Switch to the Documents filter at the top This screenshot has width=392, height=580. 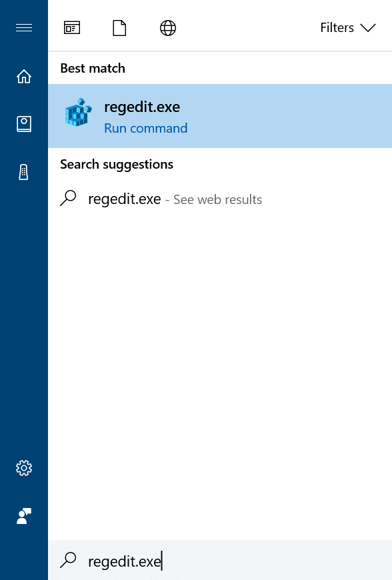point(119,27)
